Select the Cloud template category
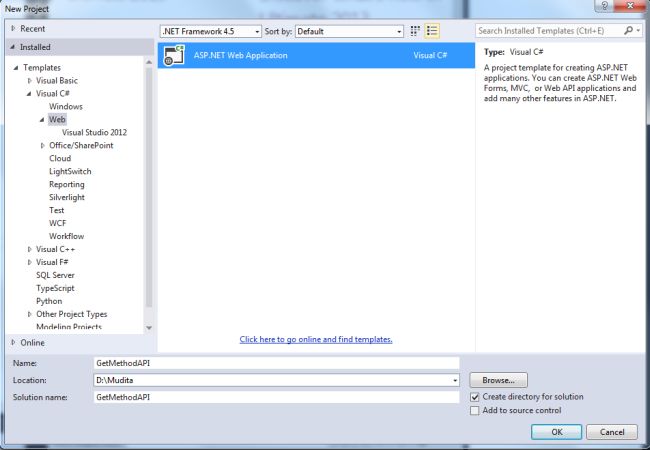This screenshot has width=650, height=450. 60,158
